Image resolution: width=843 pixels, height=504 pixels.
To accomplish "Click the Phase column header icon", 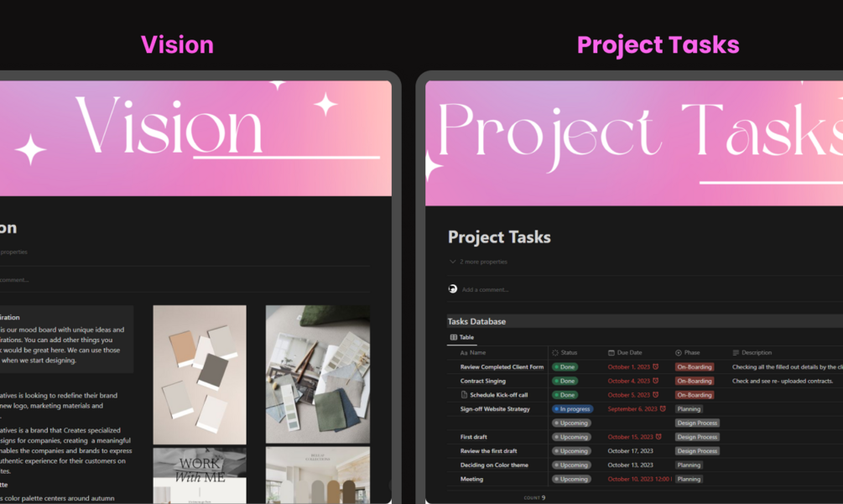I will 679,353.
